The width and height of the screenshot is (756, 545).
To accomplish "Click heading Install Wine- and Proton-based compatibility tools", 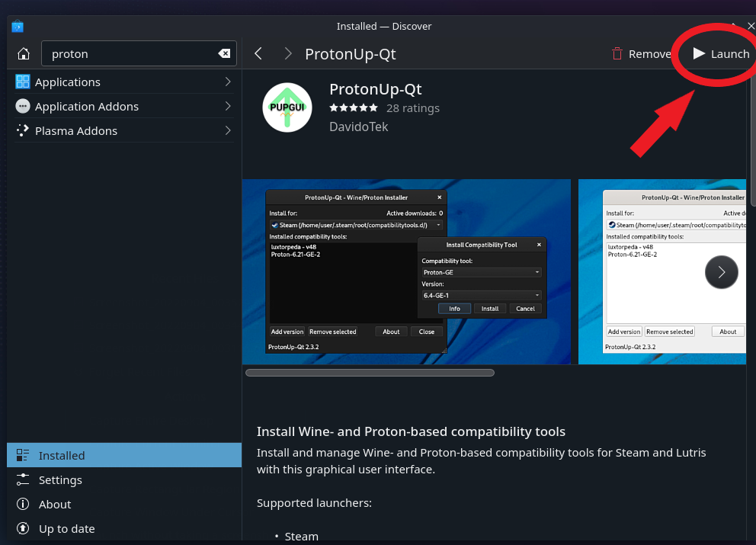I will point(411,431).
